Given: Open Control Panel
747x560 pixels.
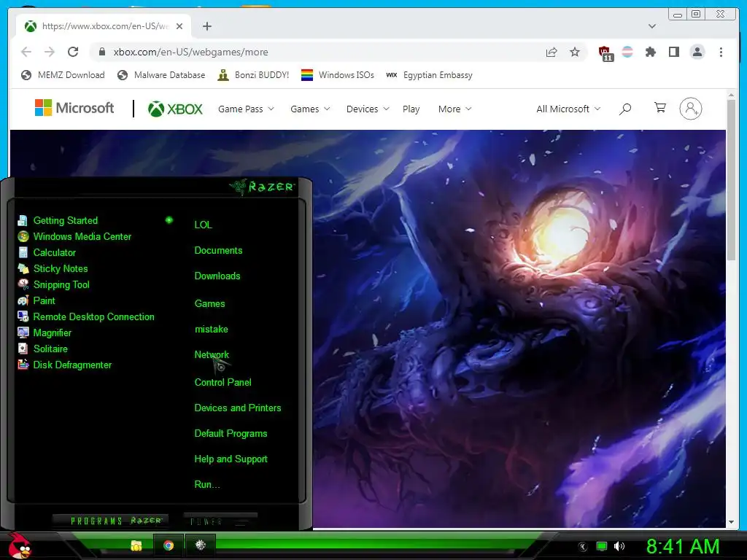Looking at the screenshot, I should pos(222,382).
